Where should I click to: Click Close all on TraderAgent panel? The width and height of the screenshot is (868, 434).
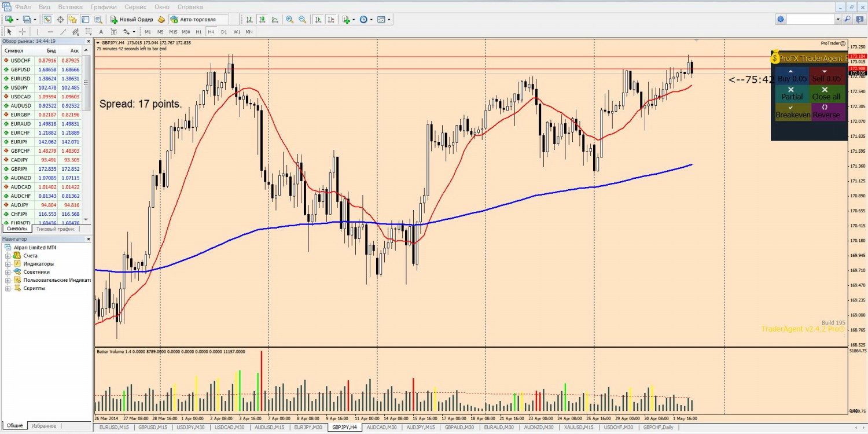point(827,94)
